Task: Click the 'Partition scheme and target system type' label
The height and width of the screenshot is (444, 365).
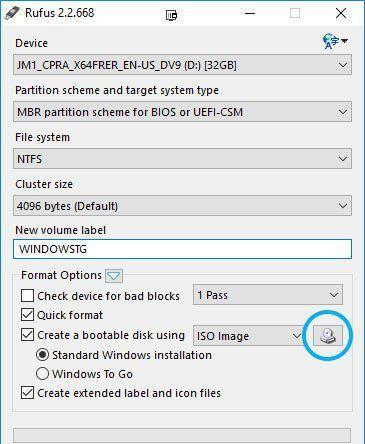Action: point(117,91)
